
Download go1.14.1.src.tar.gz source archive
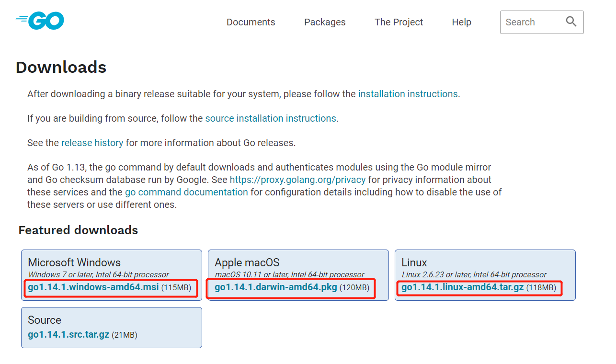pyautogui.click(x=68, y=334)
